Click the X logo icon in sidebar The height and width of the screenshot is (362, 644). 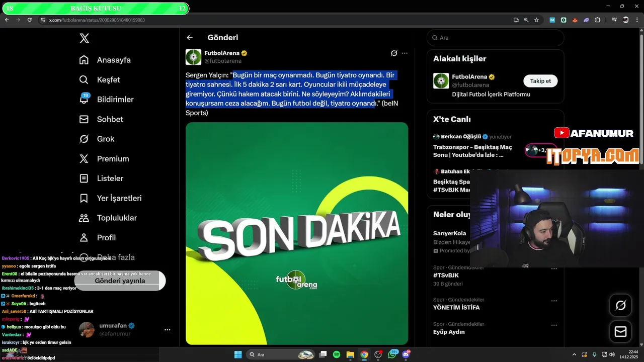85,38
